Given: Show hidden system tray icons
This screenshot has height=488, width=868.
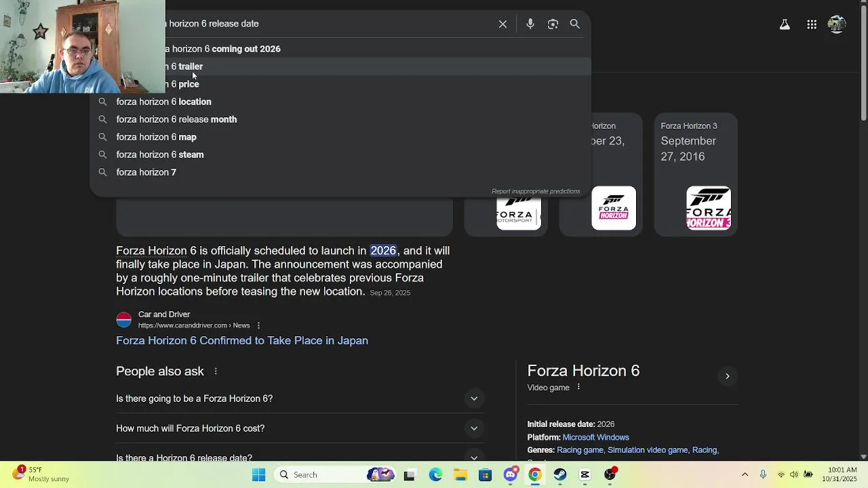Looking at the screenshot, I should point(745,474).
